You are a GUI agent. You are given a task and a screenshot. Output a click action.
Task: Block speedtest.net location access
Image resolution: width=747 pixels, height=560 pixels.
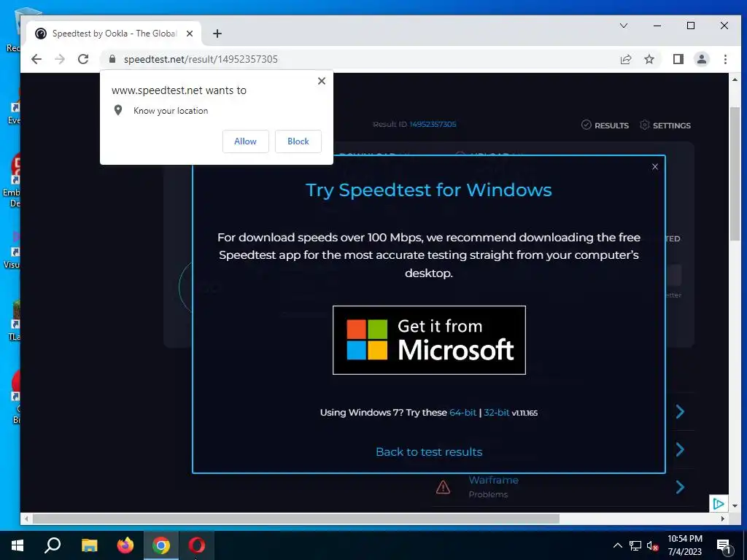(298, 141)
